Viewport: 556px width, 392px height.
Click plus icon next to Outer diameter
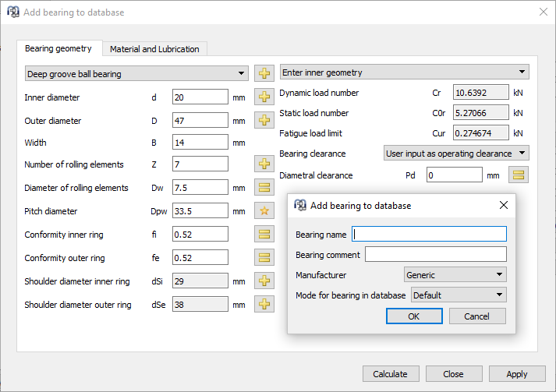click(265, 122)
